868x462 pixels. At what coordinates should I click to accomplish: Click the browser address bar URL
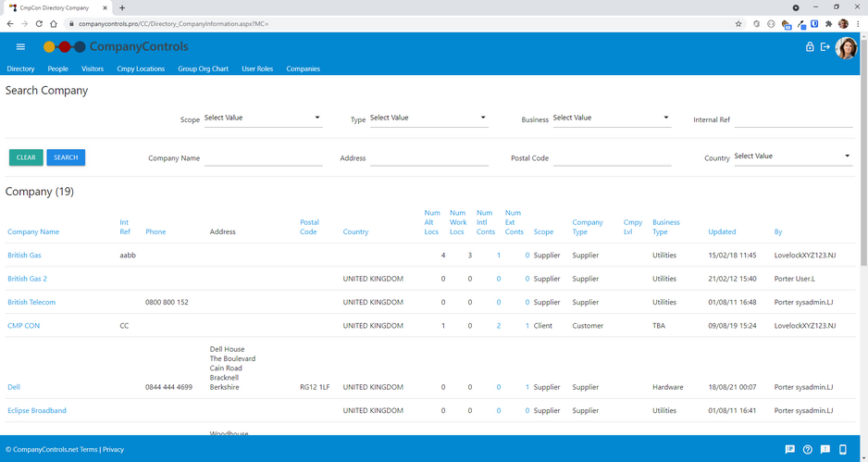tap(173, 24)
